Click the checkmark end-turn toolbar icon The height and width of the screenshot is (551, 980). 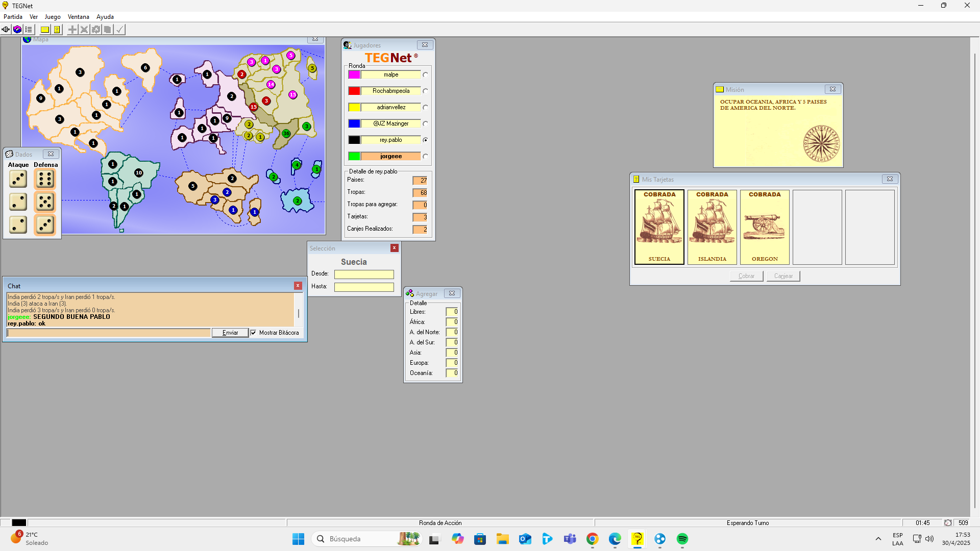pos(119,30)
